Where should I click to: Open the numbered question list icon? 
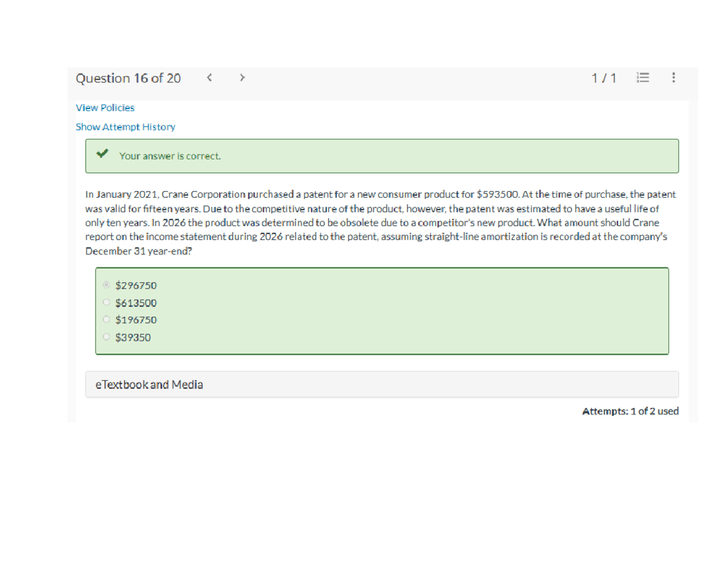[x=643, y=78]
